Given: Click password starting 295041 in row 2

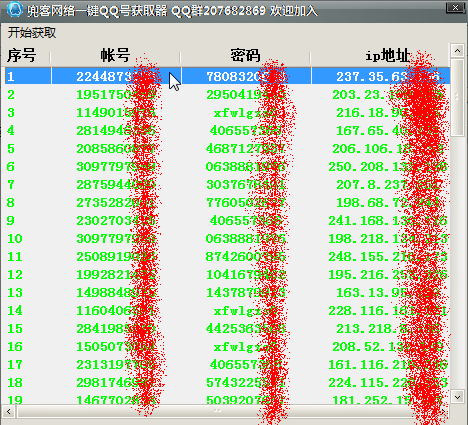Looking at the screenshot, I should point(245,95).
